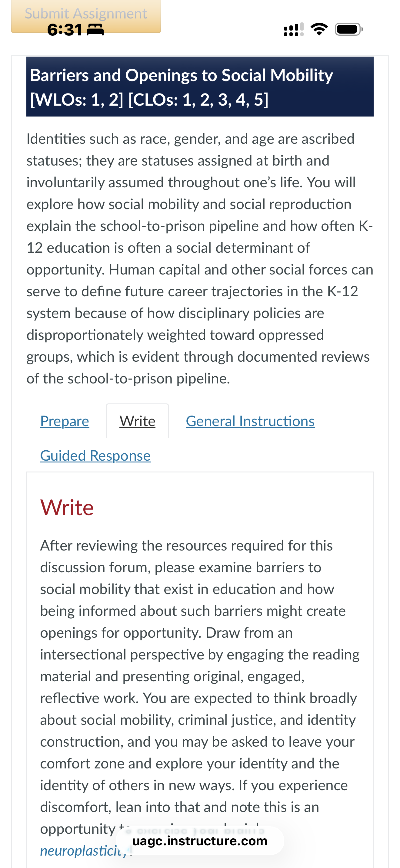Open the Guided Response tab

point(95,455)
